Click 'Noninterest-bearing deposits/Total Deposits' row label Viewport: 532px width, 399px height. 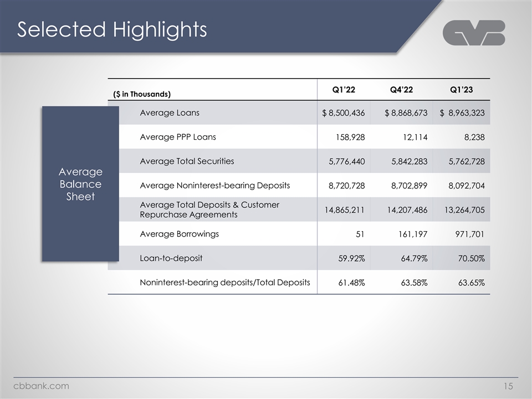pyautogui.click(x=225, y=283)
